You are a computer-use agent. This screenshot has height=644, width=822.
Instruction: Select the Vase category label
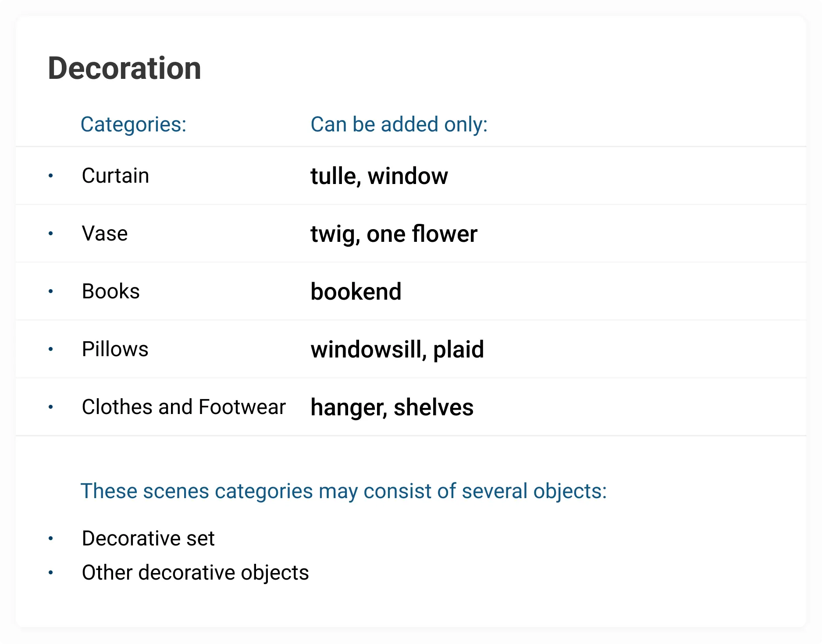coord(105,234)
